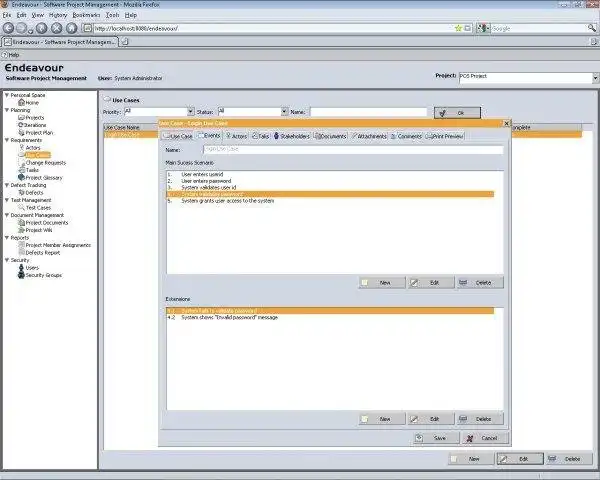The height and width of the screenshot is (480, 600).
Task: Open the Firefox History menu
Action: click(58, 15)
